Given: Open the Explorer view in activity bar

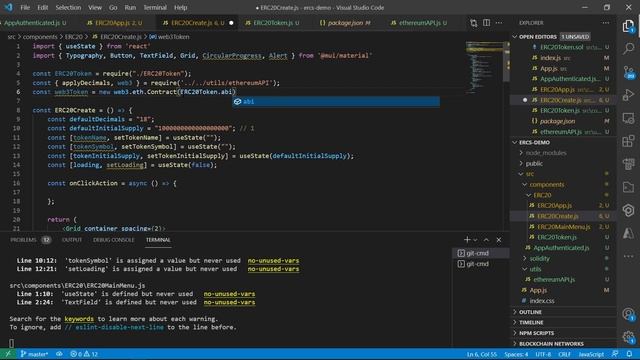Looking at the screenshot, I should [x=628, y=27].
